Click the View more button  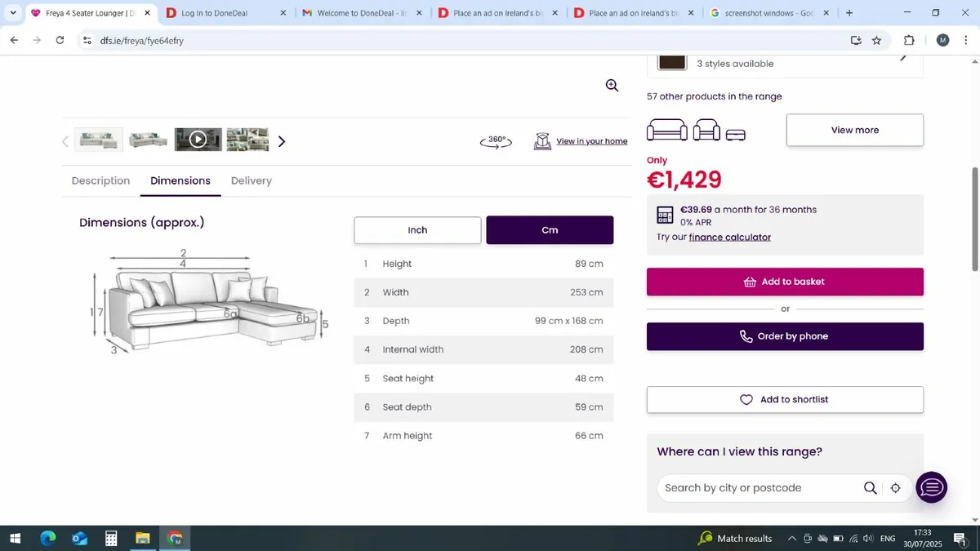point(855,130)
